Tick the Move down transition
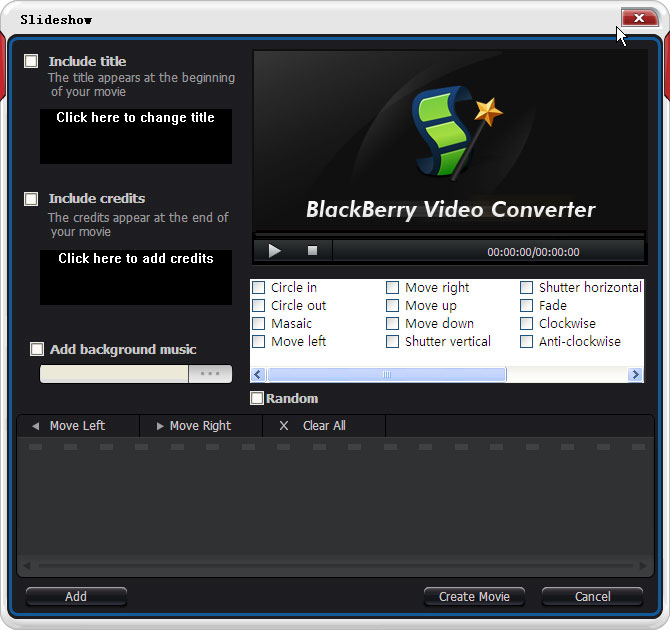The image size is (670, 630). point(392,323)
